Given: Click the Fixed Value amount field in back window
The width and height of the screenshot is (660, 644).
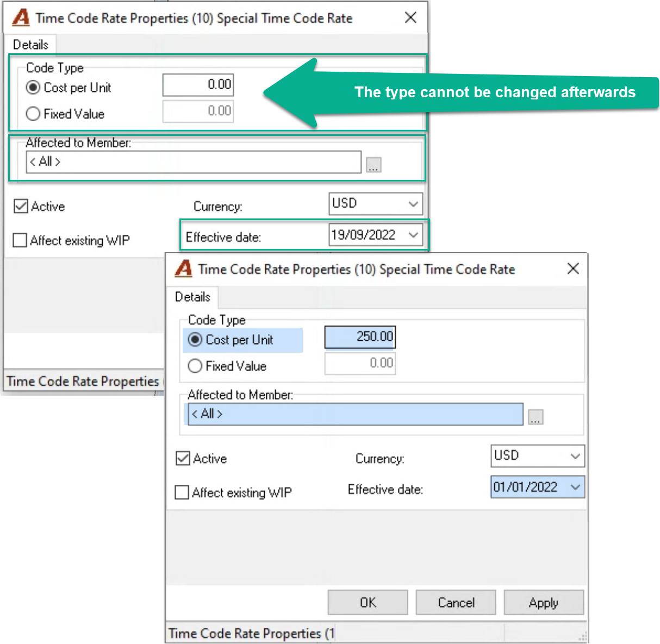Looking at the screenshot, I should click(x=198, y=111).
